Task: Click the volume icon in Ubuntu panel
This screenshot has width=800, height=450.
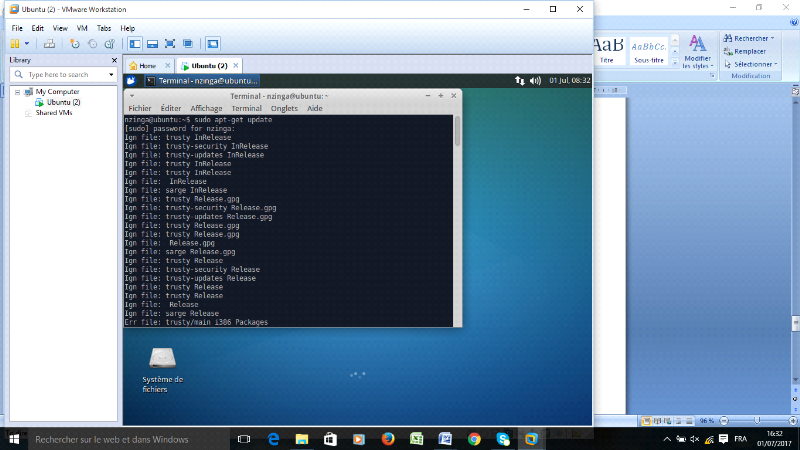Action: [x=536, y=80]
